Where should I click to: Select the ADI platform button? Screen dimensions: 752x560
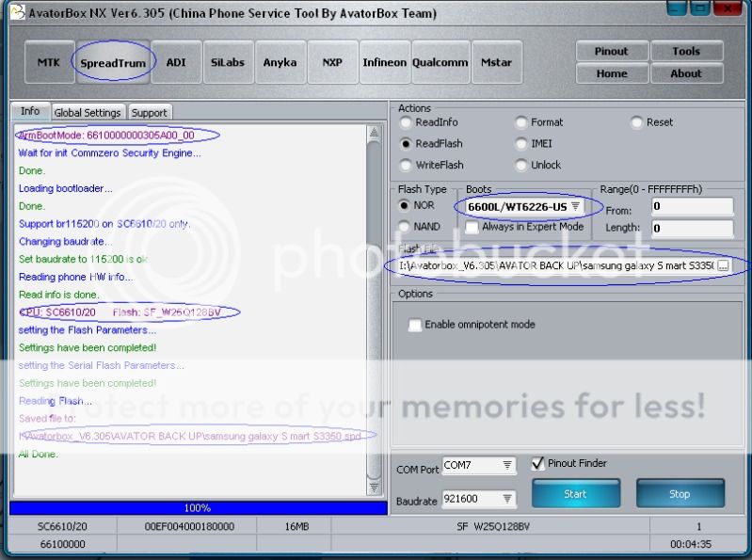(176, 62)
